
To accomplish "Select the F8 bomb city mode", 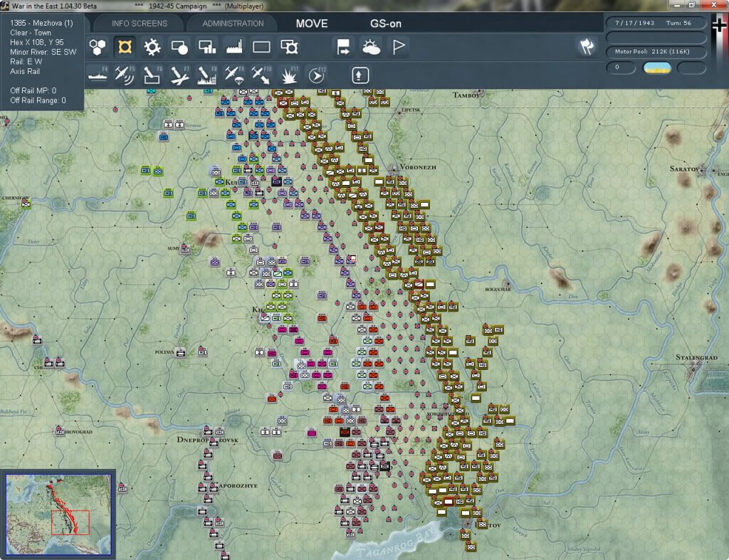I will point(207,75).
